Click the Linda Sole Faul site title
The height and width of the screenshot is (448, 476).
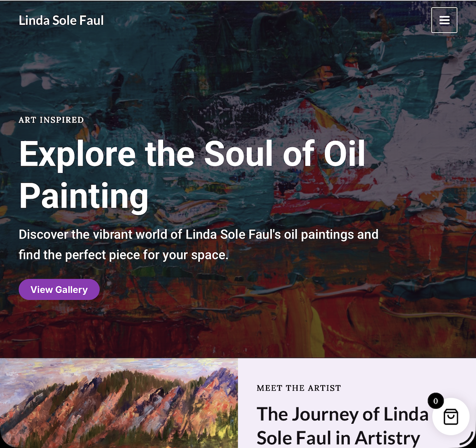click(x=61, y=20)
